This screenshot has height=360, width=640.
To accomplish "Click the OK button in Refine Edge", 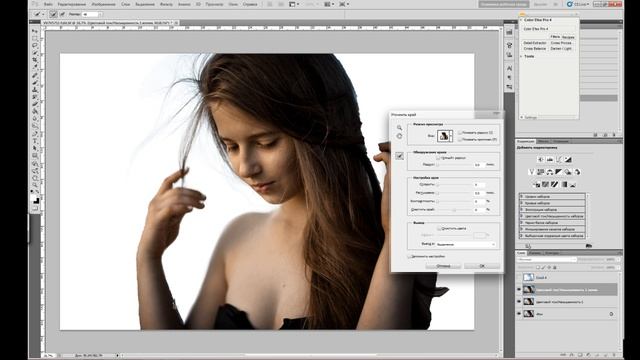I will 482,266.
